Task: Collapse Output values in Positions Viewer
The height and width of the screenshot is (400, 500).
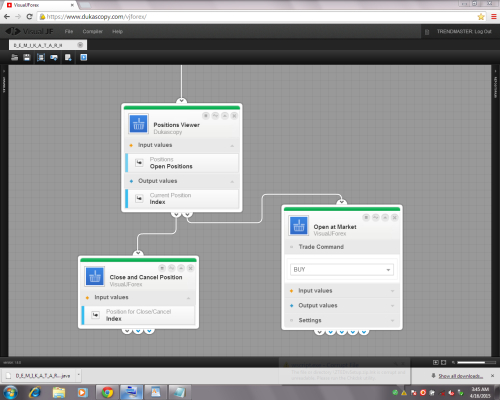Action: point(182,181)
